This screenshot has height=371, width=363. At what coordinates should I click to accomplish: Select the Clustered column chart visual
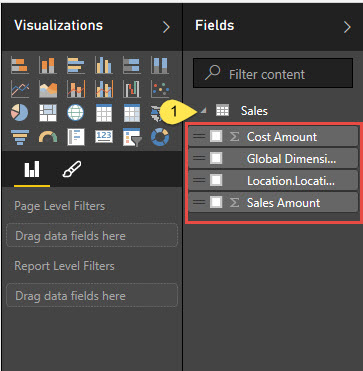click(104, 65)
